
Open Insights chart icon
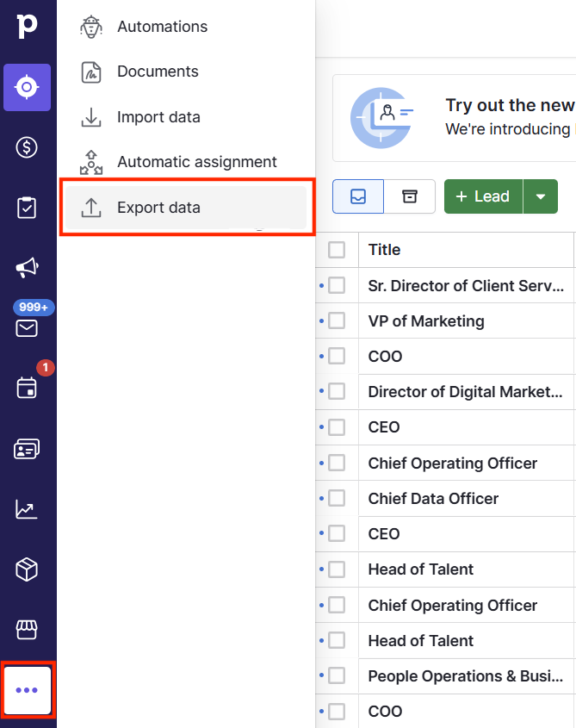[27, 509]
